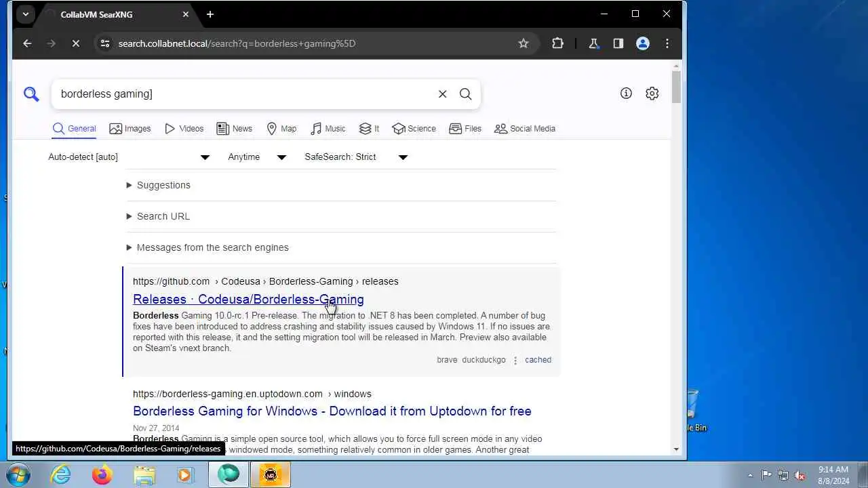
Task: Show hidden tray icons arrow
Action: (x=750, y=475)
